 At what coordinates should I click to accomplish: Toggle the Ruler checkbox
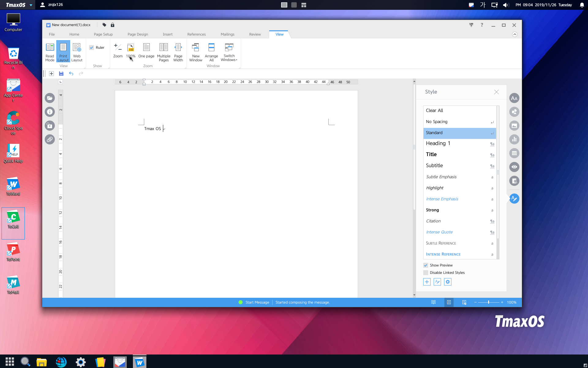pyautogui.click(x=92, y=48)
